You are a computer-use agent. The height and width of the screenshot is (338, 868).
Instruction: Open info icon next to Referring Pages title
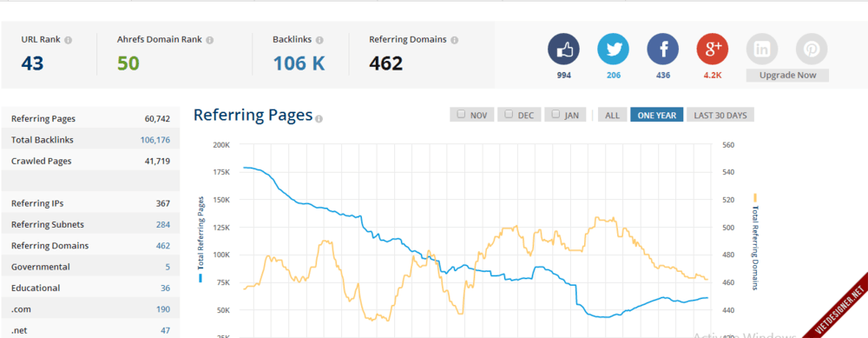pos(319,118)
